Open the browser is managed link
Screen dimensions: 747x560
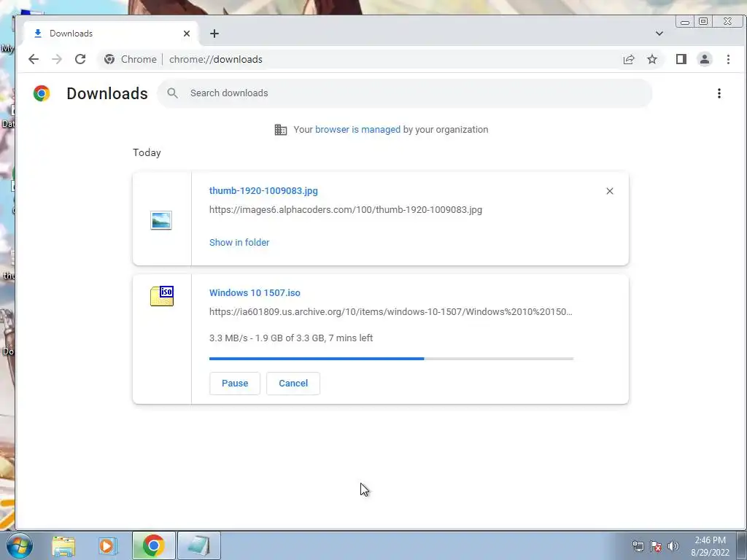357,130
